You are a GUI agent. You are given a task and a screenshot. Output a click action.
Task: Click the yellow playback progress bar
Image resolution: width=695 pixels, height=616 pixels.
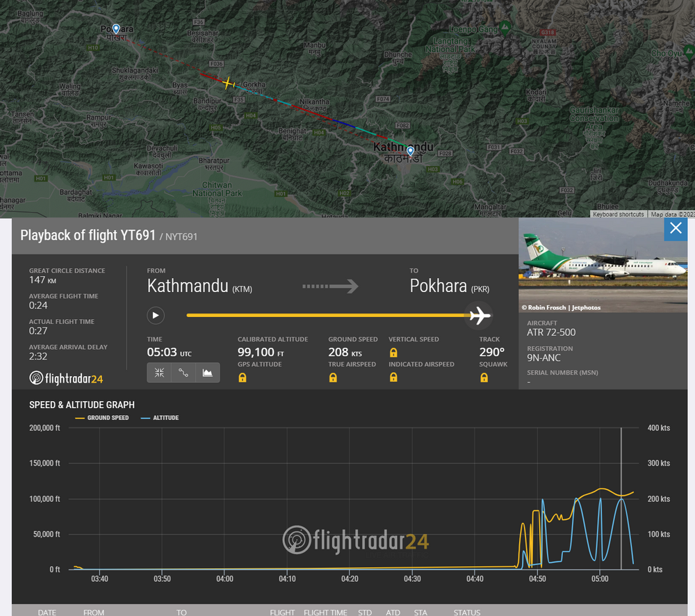point(327,316)
